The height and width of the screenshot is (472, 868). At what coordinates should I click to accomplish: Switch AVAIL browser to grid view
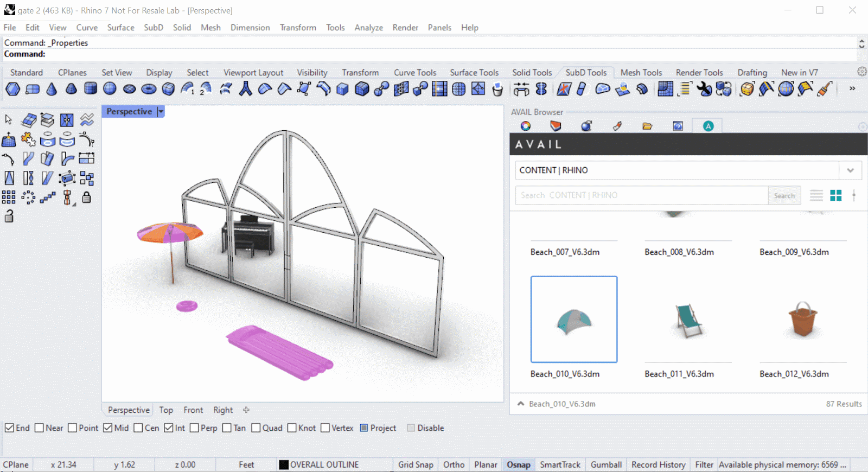click(x=835, y=195)
